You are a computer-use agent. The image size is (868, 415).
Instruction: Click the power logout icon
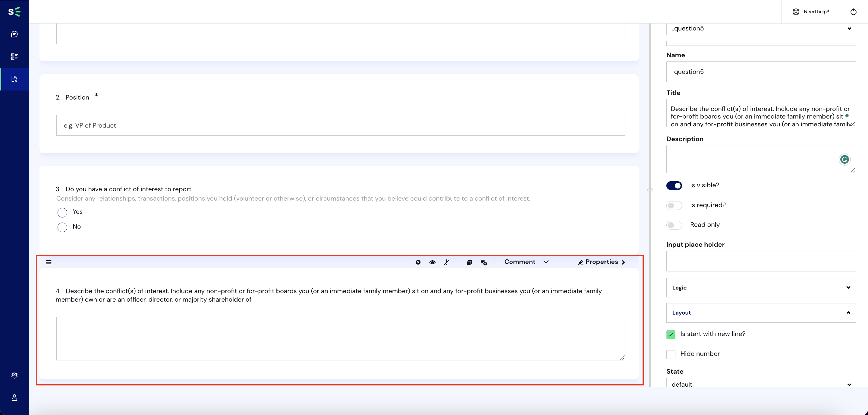tap(853, 12)
